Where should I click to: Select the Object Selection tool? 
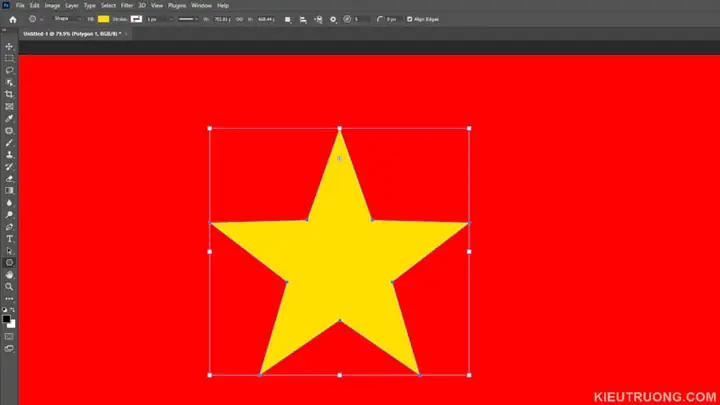(9, 83)
